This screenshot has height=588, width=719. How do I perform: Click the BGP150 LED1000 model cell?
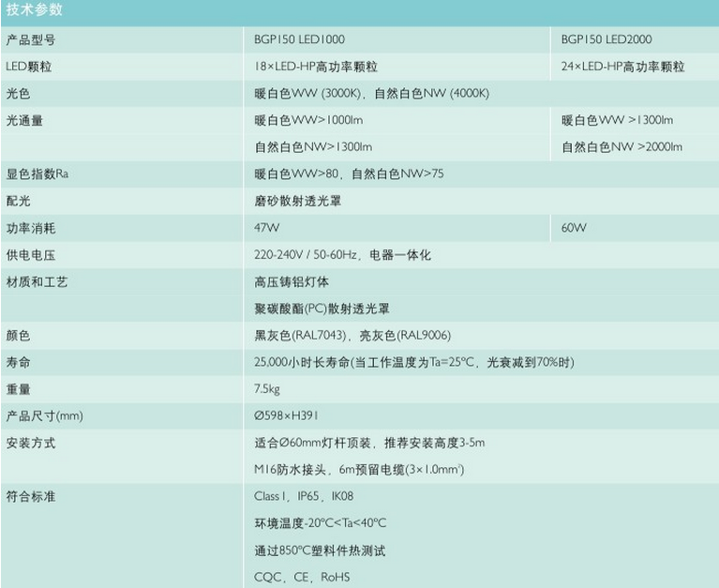pyautogui.click(x=299, y=39)
